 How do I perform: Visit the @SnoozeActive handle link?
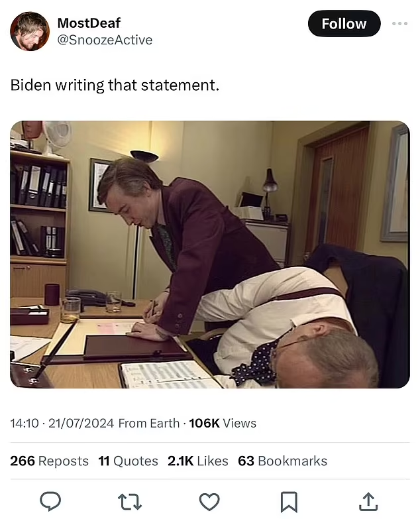[105, 40]
